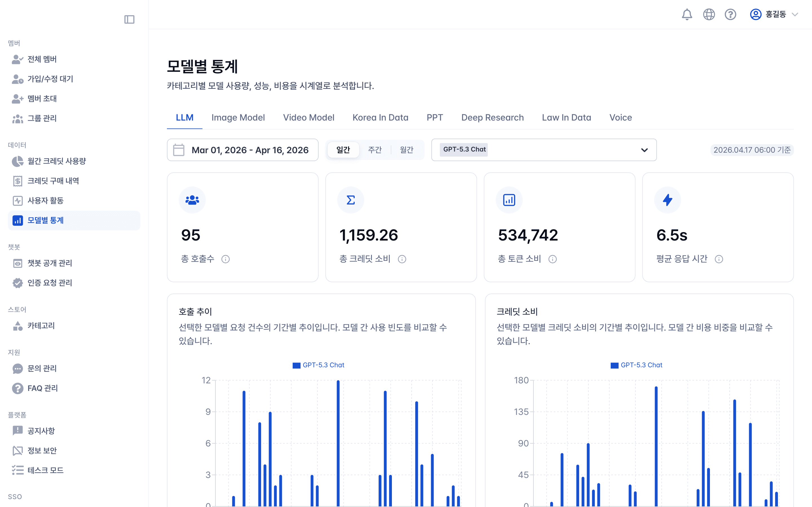Switch period to 주간
812x507 pixels.
375,150
